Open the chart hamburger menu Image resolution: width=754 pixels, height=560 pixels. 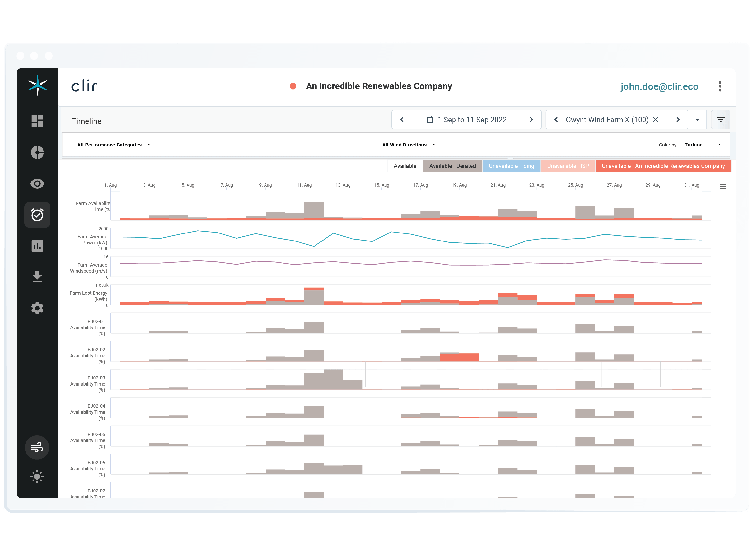click(x=723, y=186)
